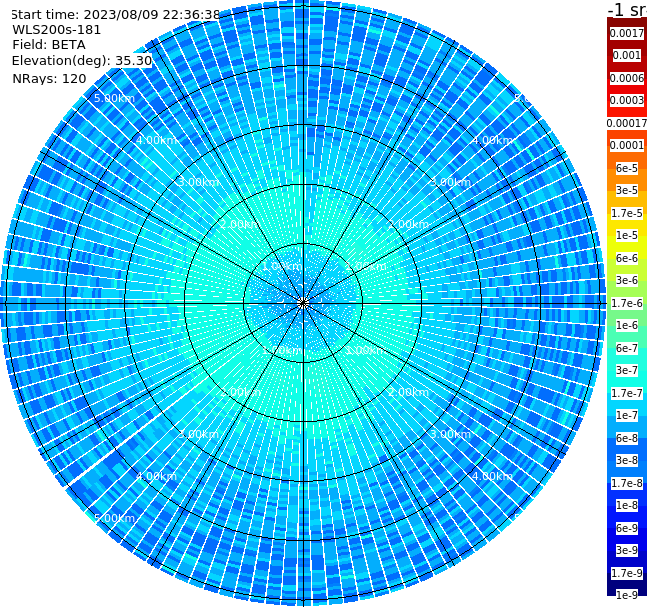Click the NRays: 120 label
This screenshot has height=607, width=647.
tap(49, 78)
